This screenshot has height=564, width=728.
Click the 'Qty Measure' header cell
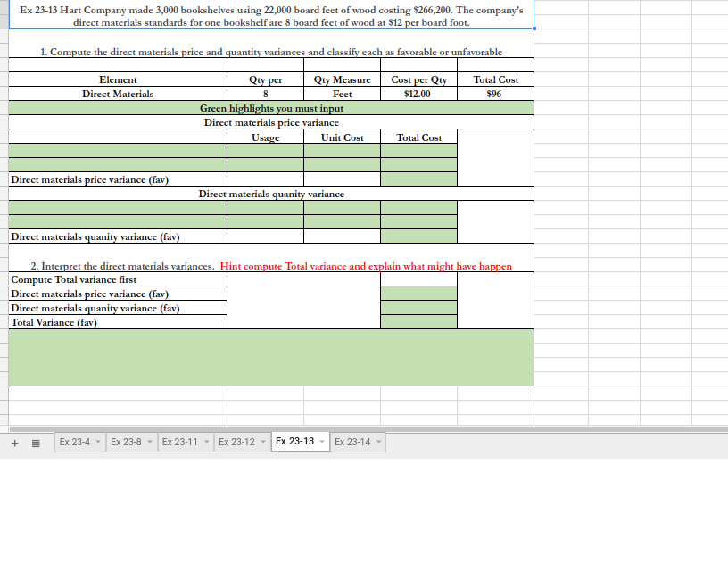343,79
